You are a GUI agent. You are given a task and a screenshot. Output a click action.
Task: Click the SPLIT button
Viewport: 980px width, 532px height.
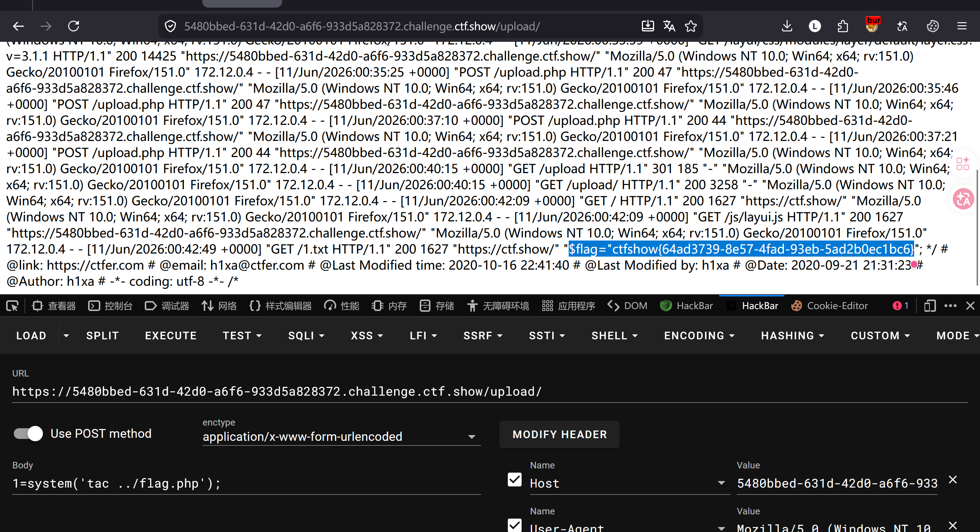click(x=103, y=336)
